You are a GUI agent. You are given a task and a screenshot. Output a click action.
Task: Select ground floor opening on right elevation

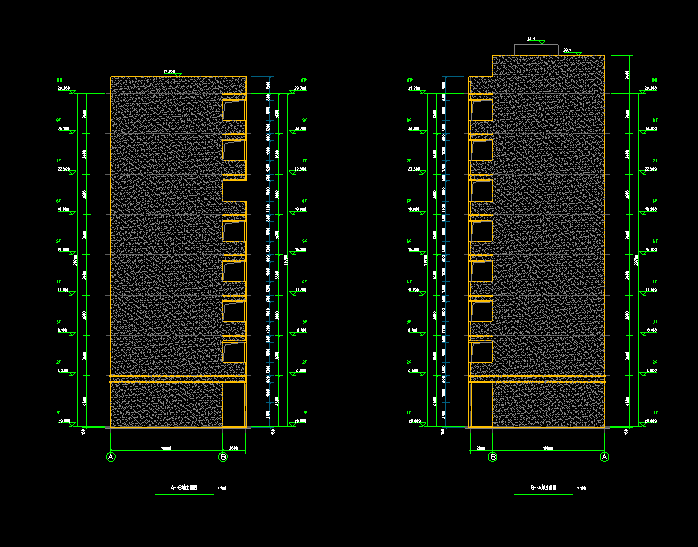[x=481, y=404]
